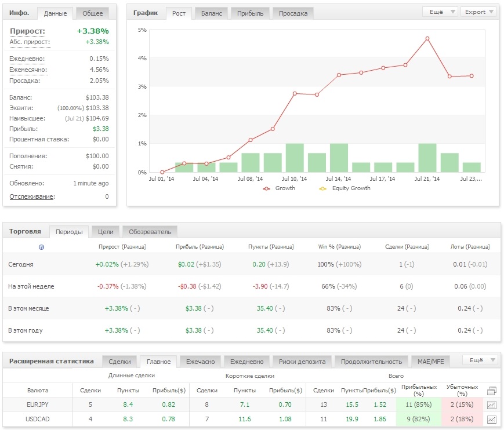Click the Лоты (Разница) column header
The height and width of the screenshot is (430, 504).
point(470,247)
